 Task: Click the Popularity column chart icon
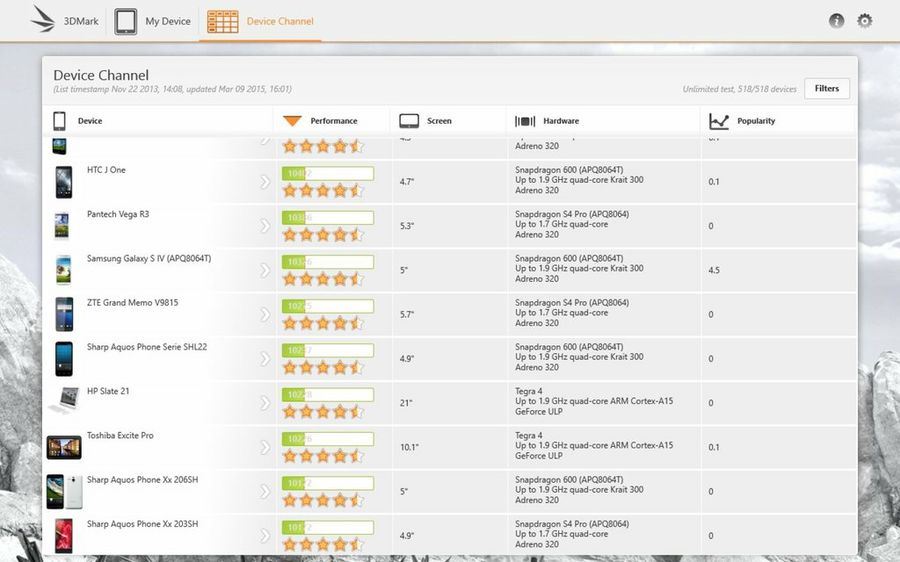(x=719, y=121)
